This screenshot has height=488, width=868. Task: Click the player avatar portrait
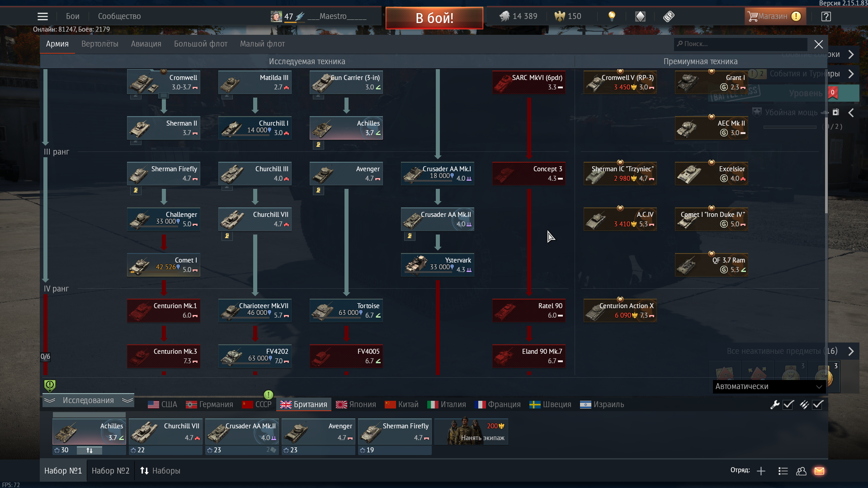[276, 16]
